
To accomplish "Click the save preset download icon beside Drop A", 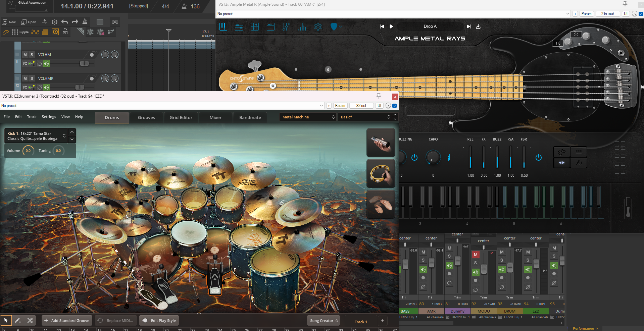I will click(478, 26).
